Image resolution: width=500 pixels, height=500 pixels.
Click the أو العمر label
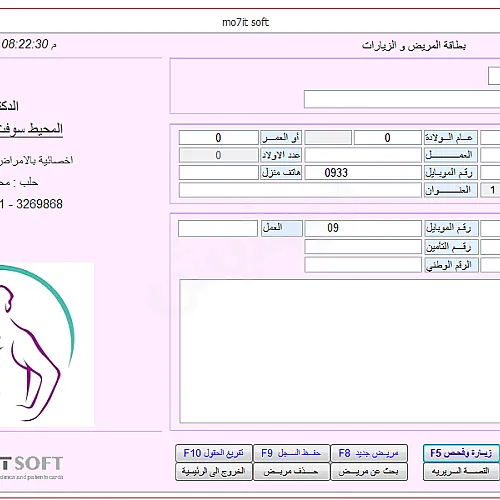[x=281, y=138]
